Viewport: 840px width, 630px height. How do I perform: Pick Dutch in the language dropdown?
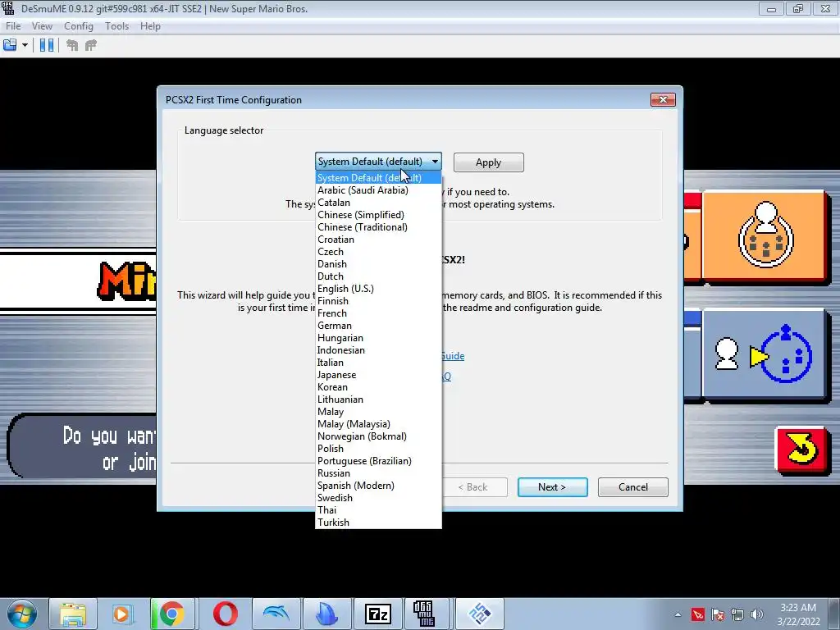tap(378, 276)
